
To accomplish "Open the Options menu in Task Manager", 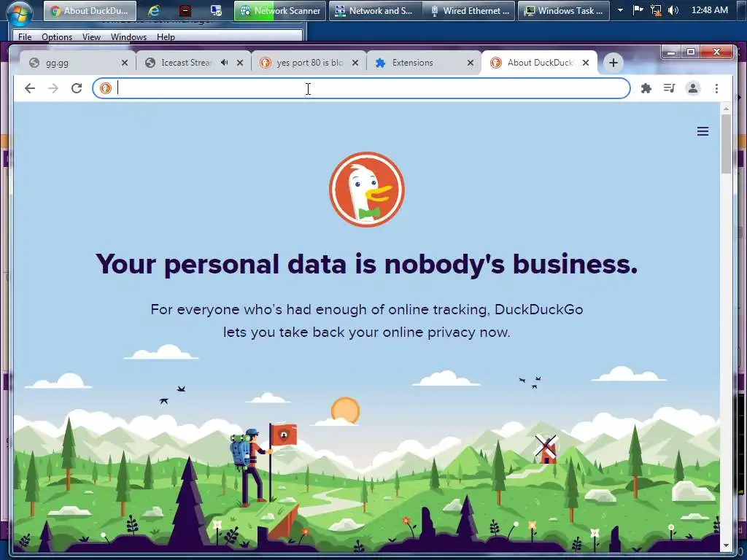I will point(57,36).
